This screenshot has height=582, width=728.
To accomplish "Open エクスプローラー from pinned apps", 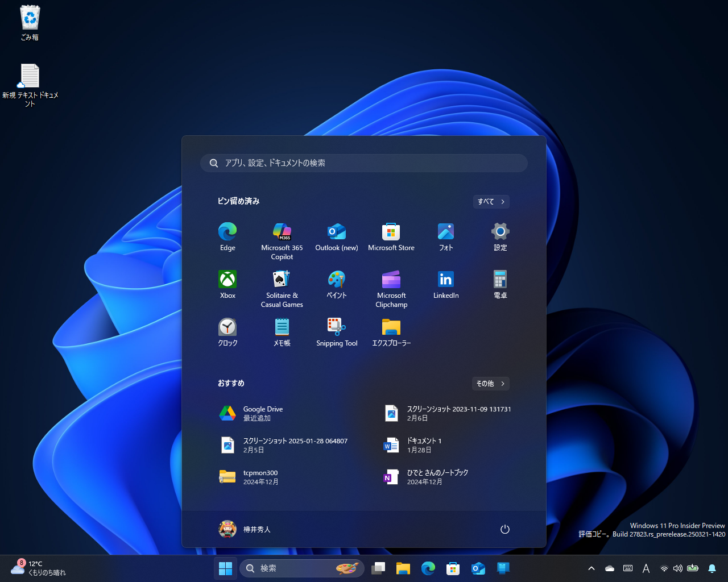I will 391,332.
